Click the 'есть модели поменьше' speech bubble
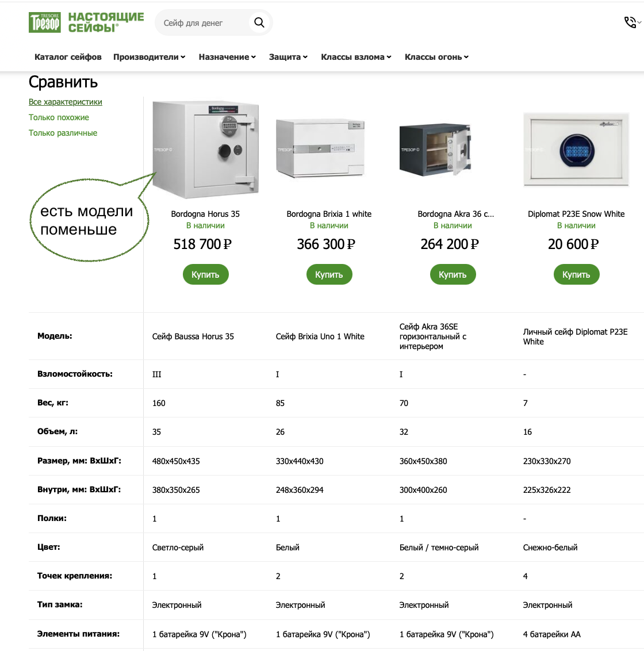The height and width of the screenshot is (651, 644). [89, 220]
